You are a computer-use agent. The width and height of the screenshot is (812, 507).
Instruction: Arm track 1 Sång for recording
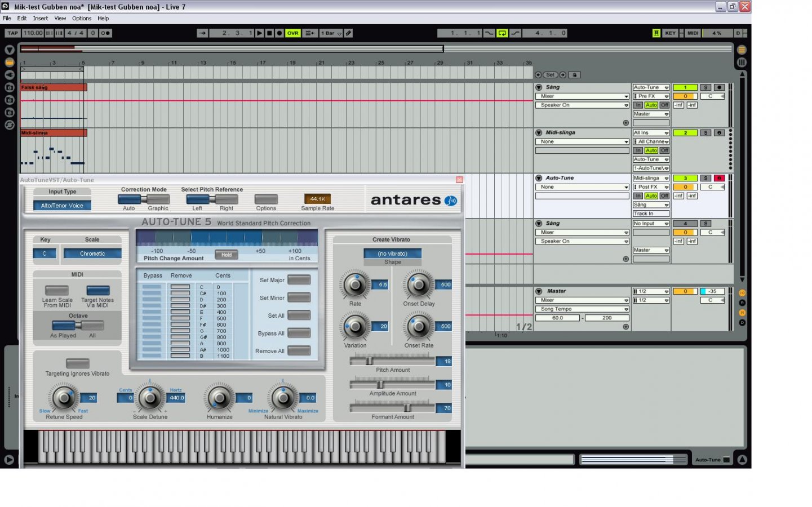(719, 87)
